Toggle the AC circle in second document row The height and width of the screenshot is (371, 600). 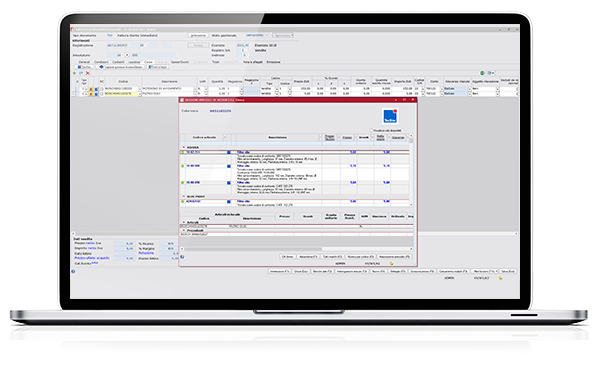pos(102,94)
